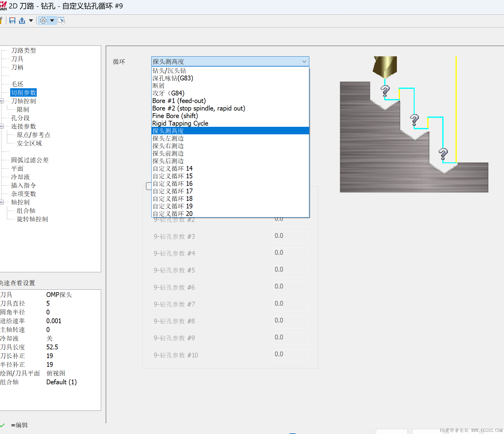Choose 探头前测边 from list
The height and width of the screenshot is (434, 504).
pos(230,154)
